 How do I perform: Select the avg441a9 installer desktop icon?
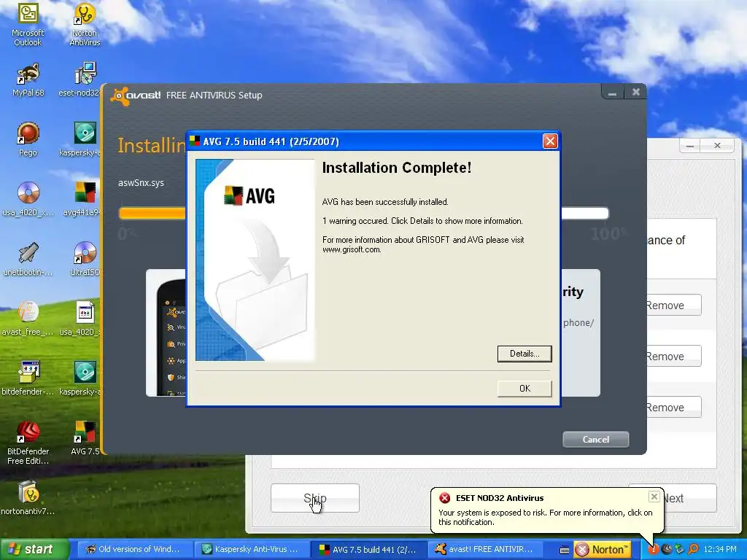[82, 199]
